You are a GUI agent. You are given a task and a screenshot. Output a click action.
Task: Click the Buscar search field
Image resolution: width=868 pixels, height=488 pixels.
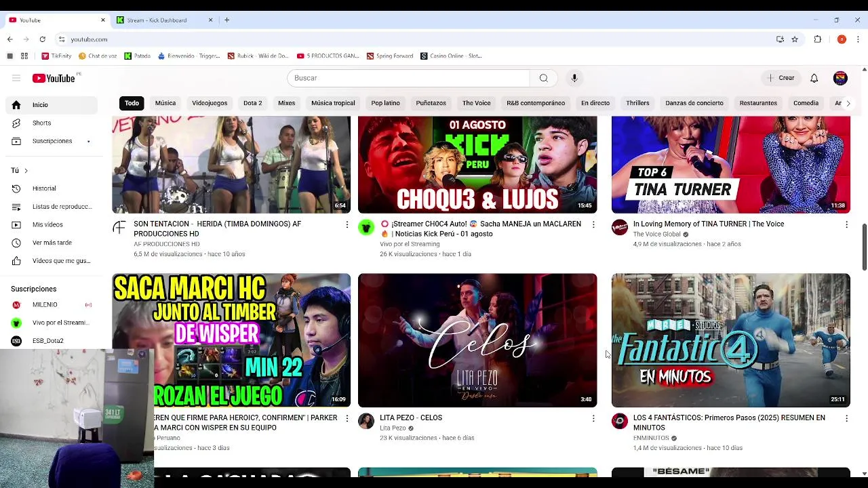pyautogui.click(x=408, y=78)
